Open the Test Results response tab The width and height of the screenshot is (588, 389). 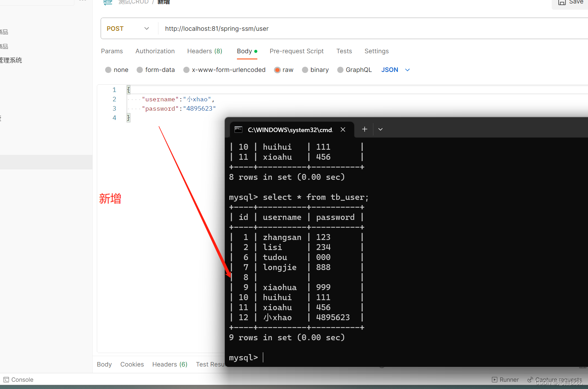tap(210, 364)
